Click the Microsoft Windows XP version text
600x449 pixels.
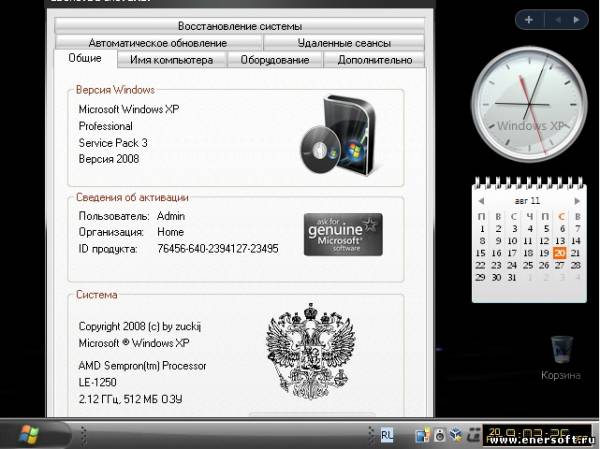pos(129,109)
